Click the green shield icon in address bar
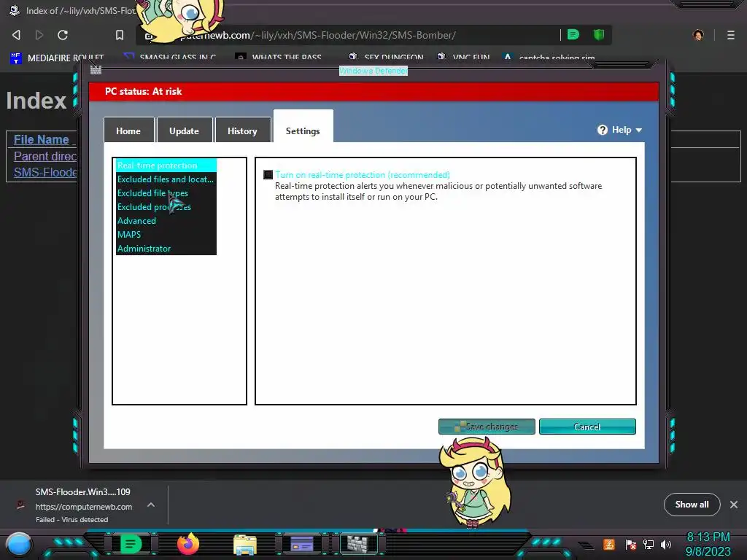The height and width of the screenshot is (560, 747). click(x=599, y=34)
